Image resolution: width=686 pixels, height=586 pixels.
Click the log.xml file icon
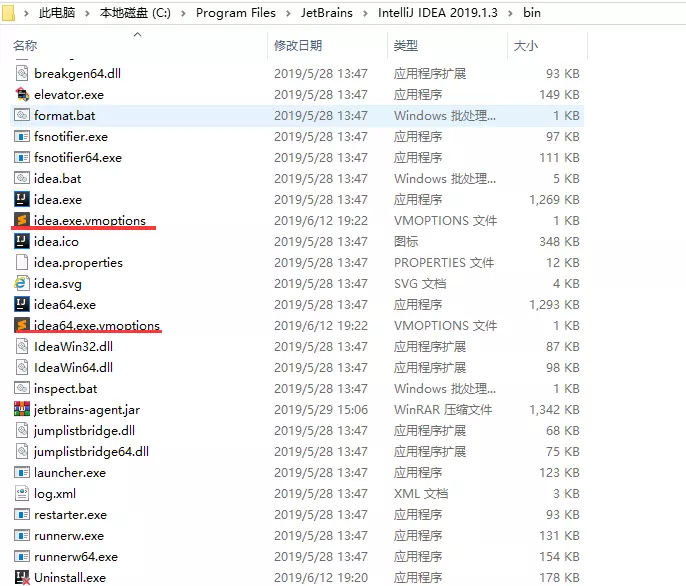(22, 493)
